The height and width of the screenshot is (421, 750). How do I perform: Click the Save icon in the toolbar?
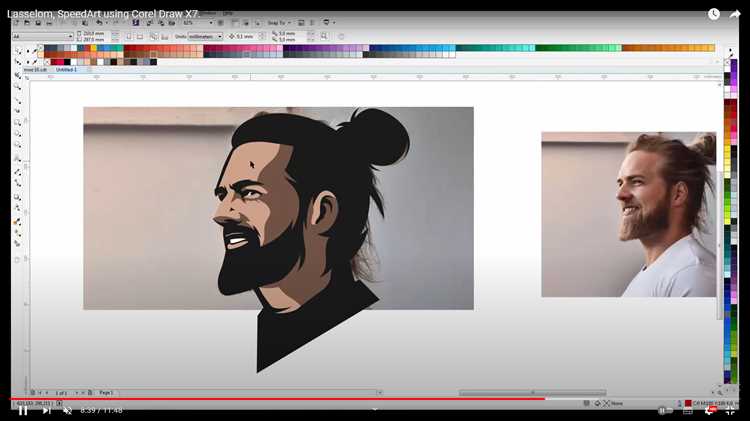point(38,22)
